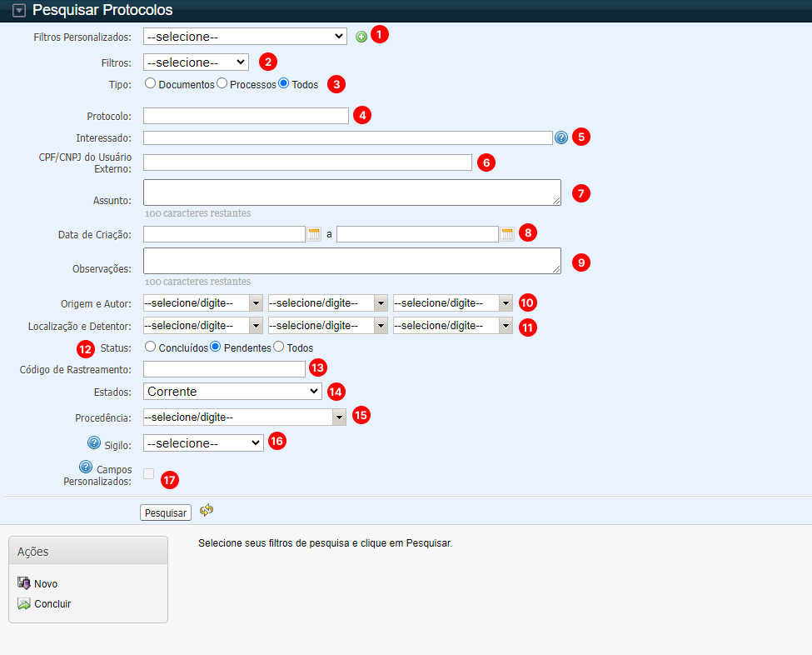Select Processos radio option
812x655 pixels.
(222, 83)
